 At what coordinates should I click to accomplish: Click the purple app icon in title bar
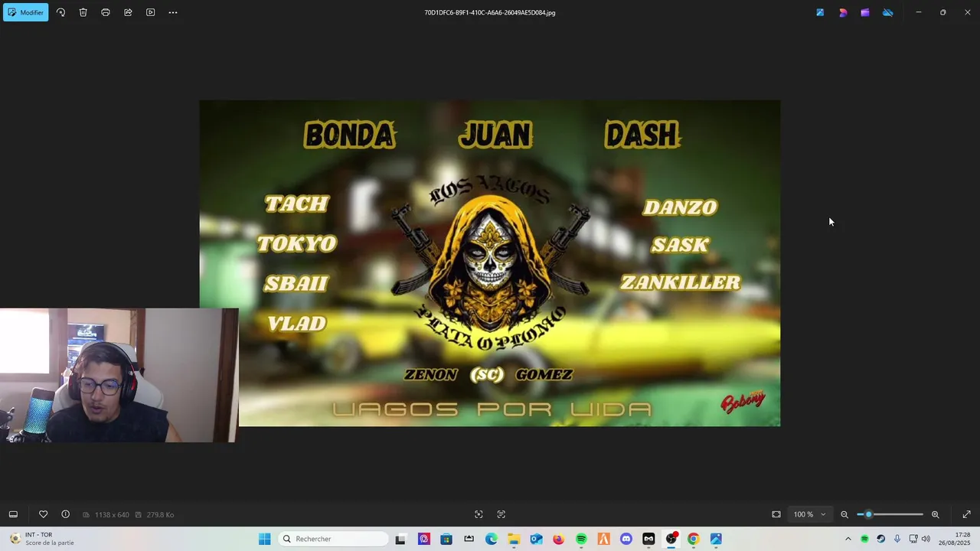pos(865,12)
